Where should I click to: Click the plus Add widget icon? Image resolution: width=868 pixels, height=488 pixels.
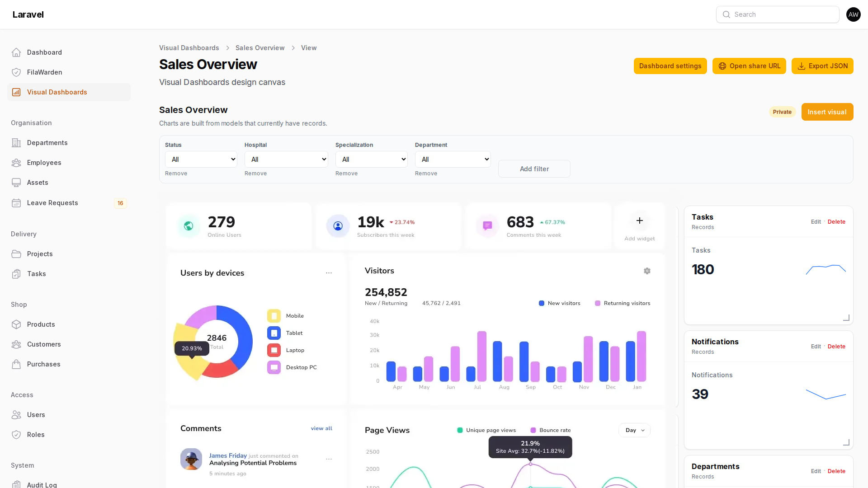639,221
